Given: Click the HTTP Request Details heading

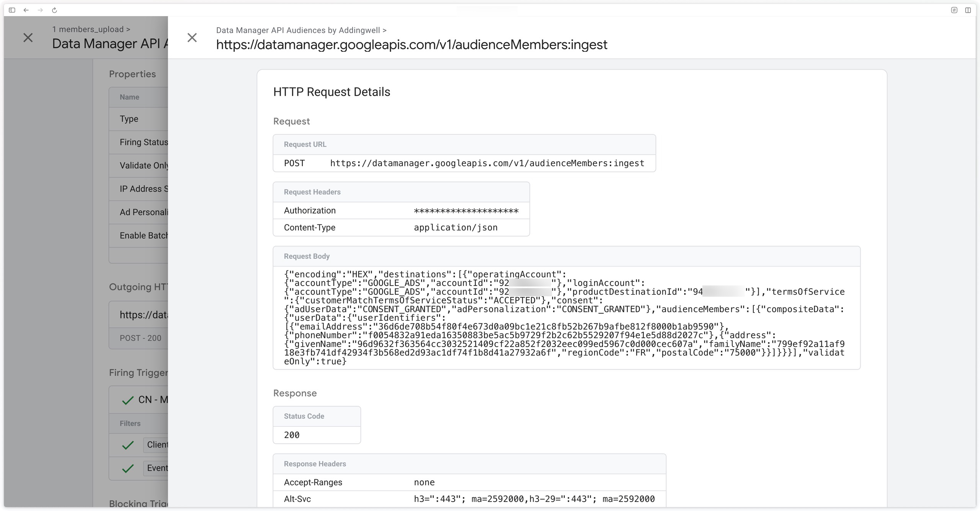Looking at the screenshot, I should pos(332,92).
